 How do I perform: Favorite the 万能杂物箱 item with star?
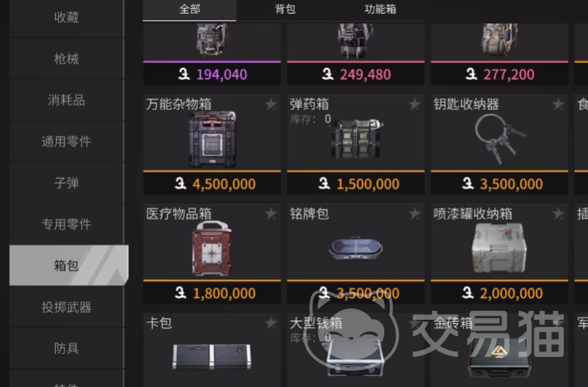pyautogui.click(x=271, y=104)
